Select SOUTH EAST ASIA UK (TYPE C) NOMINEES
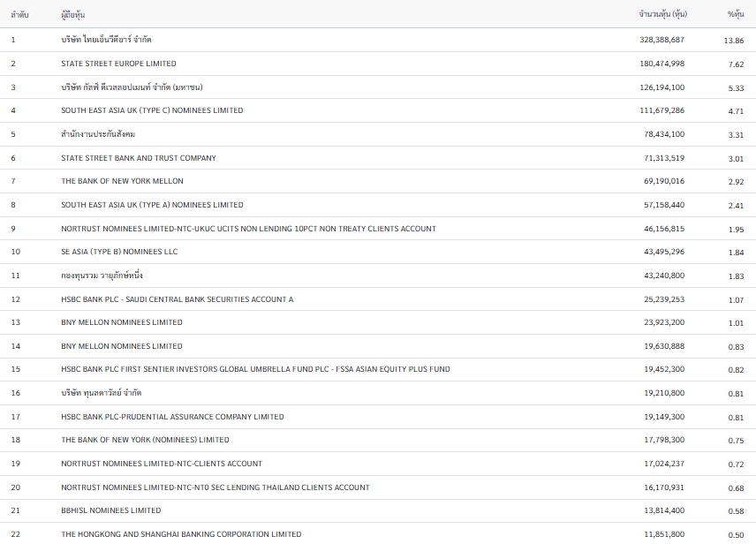The image size is (756, 544). coord(152,110)
